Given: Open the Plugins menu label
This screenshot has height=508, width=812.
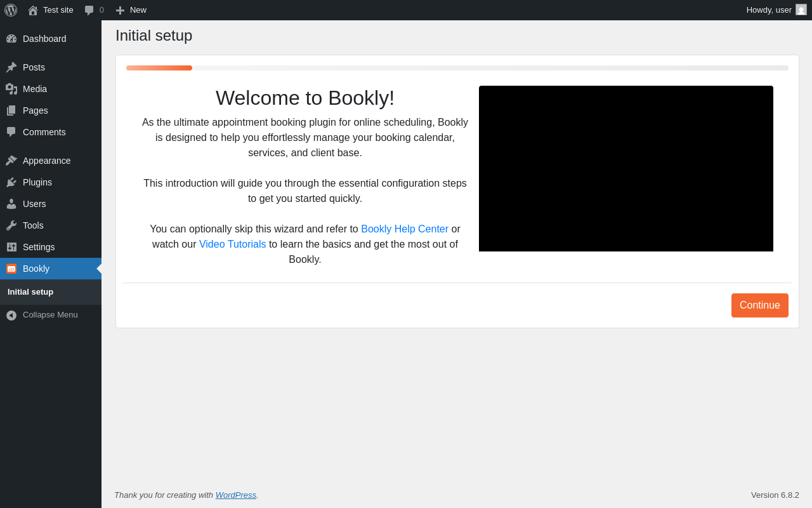Looking at the screenshot, I should click(x=37, y=182).
